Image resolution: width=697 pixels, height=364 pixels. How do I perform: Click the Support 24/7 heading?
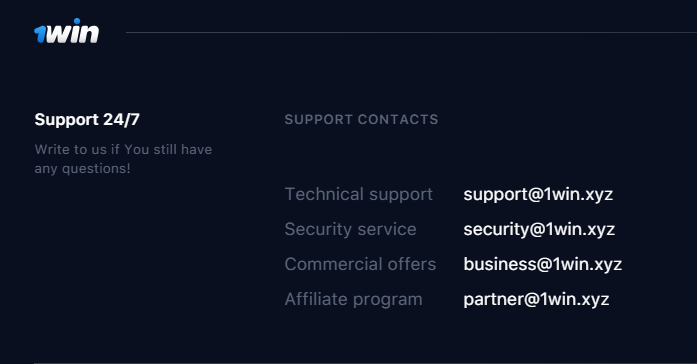[x=87, y=120]
